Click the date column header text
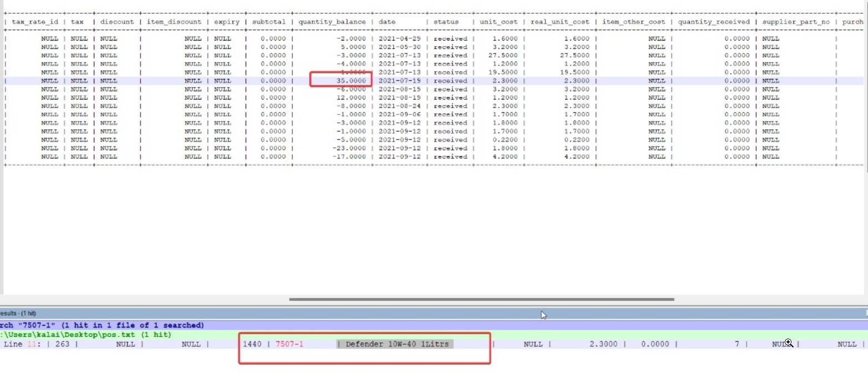The image size is (868, 383). click(387, 22)
